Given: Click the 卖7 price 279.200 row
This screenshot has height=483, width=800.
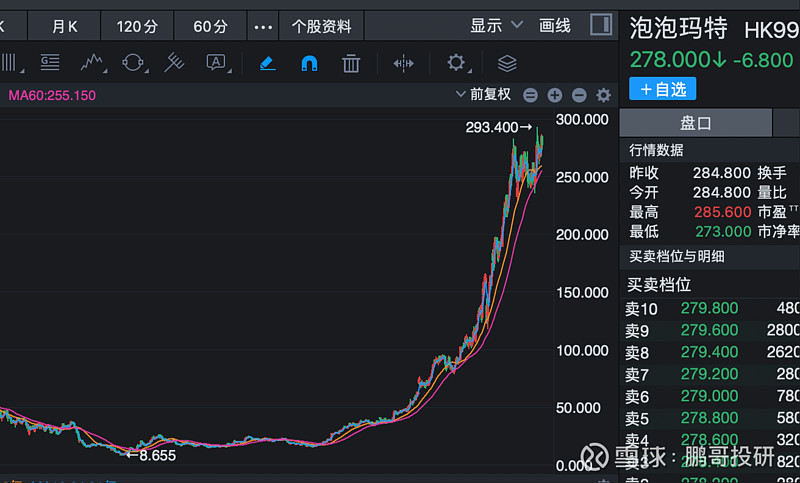Looking at the screenshot, I should [x=712, y=374].
